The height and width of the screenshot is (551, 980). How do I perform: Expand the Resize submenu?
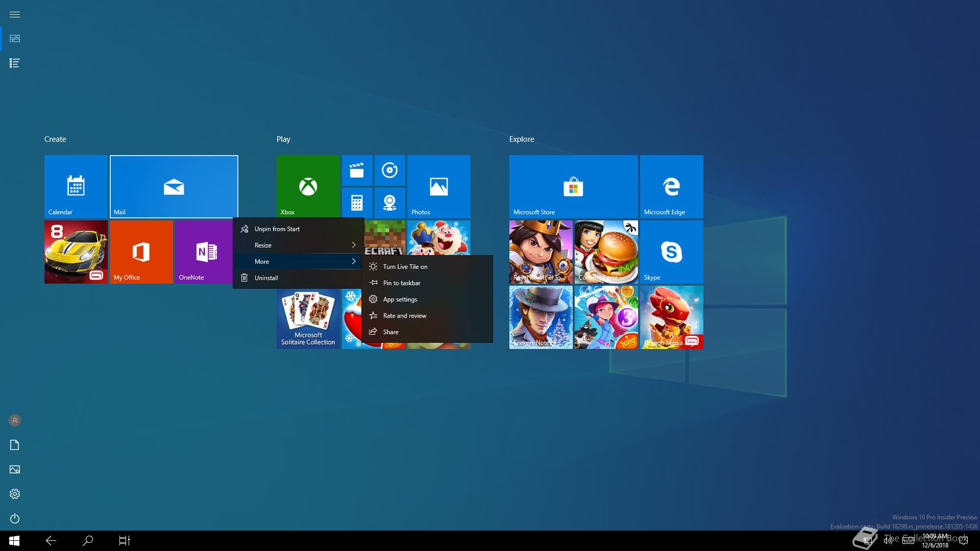[299, 245]
